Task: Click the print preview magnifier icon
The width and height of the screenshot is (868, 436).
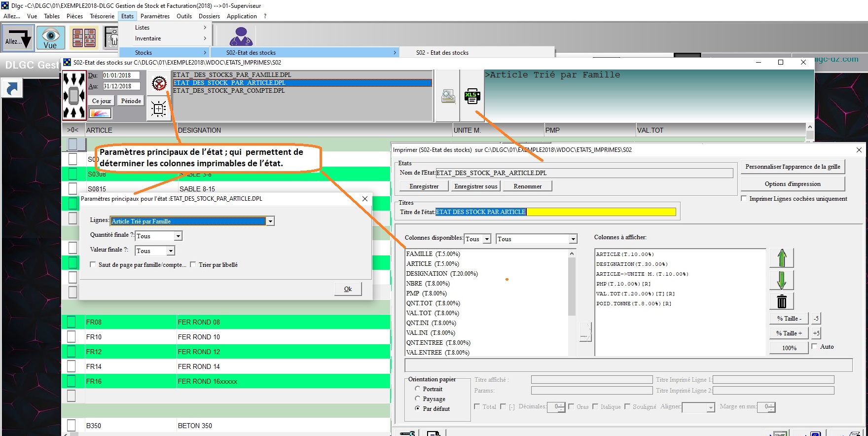Action: tap(448, 96)
